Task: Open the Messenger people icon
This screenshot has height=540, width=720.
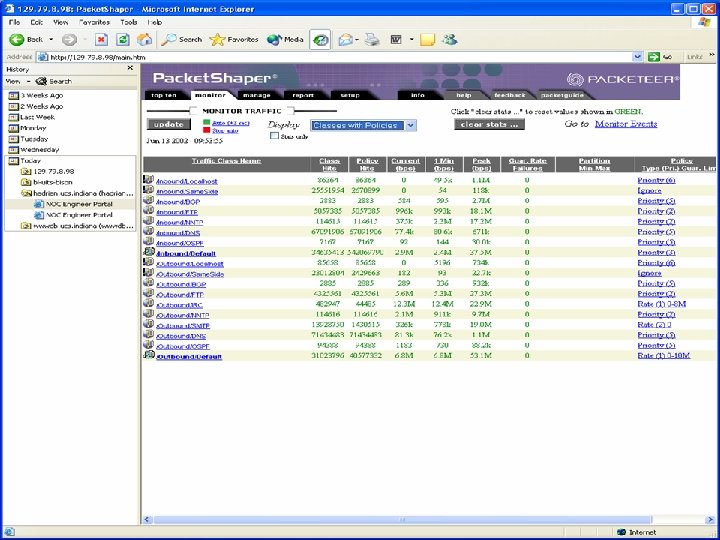Action: (x=450, y=40)
